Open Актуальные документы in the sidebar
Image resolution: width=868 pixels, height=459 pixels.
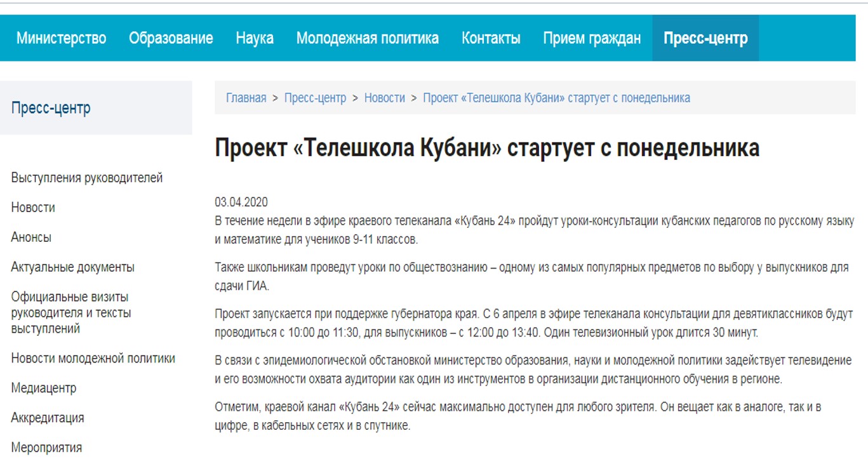click(73, 267)
